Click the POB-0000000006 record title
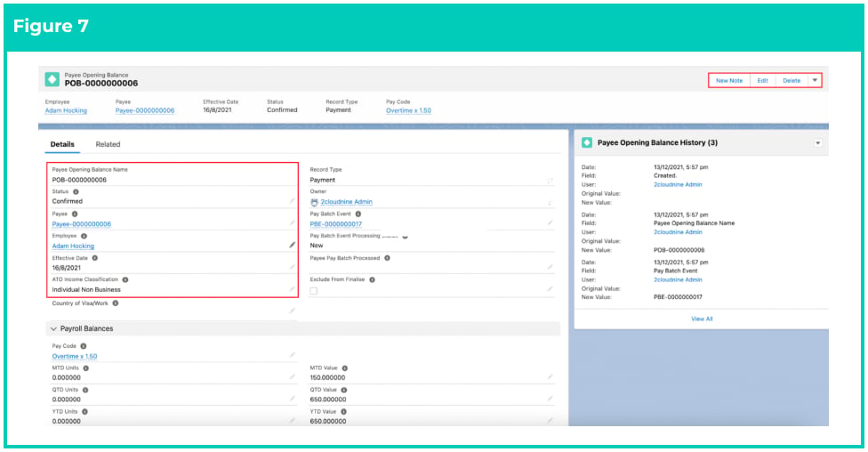Viewport: 868px width, 452px height. tap(101, 83)
